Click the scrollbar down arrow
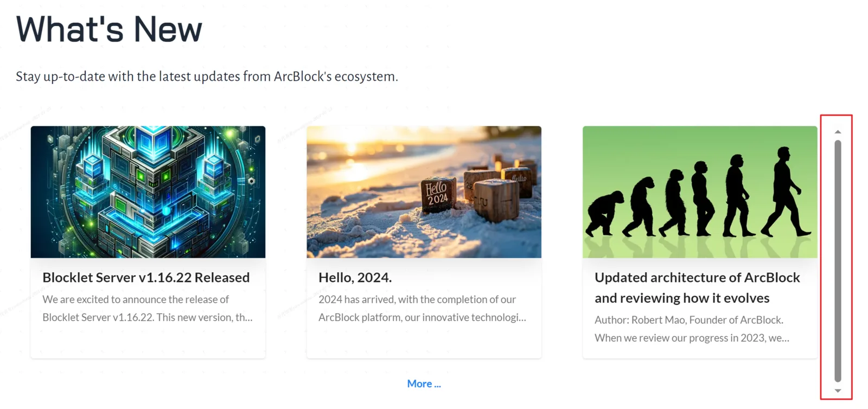The width and height of the screenshot is (868, 409). point(838,391)
